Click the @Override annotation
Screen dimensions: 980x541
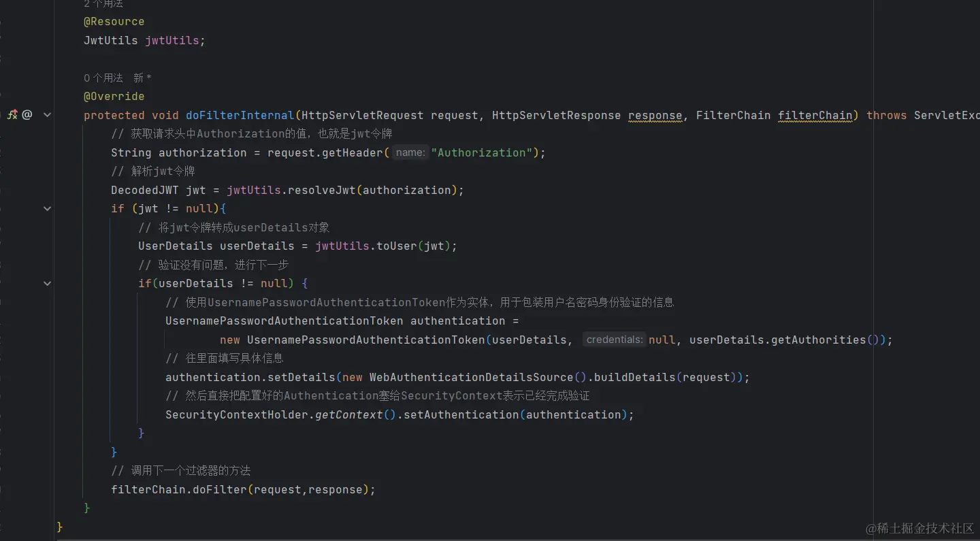click(x=114, y=97)
